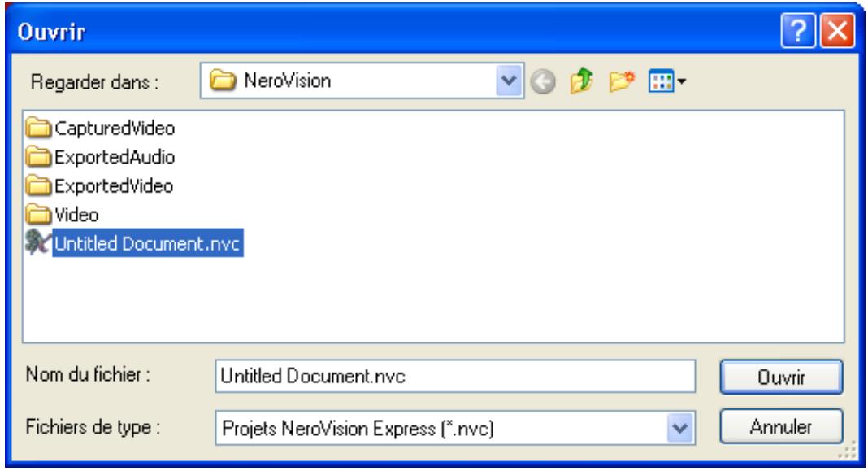This screenshot has height=471, width=868.
Task: Click the Annuler button
Action: [x=781, y=426]
